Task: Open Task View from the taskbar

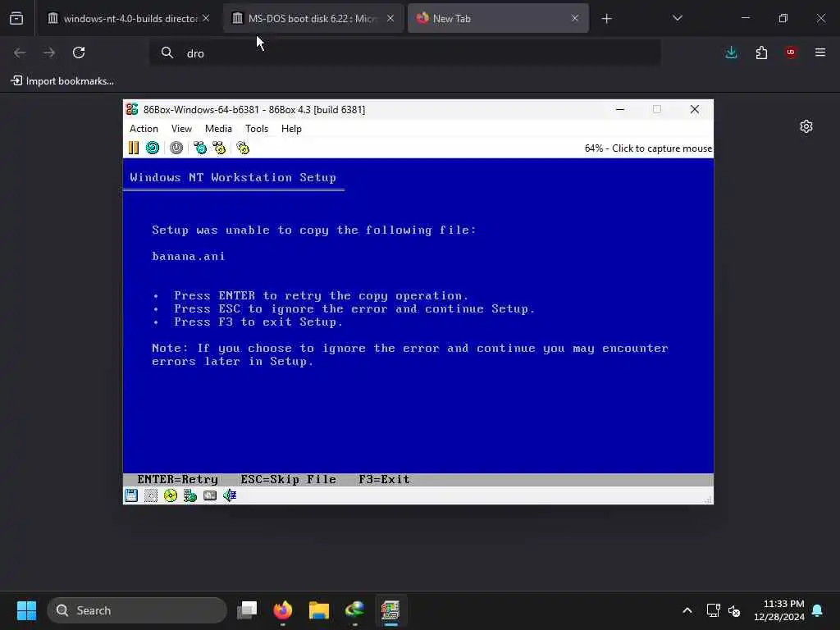Action: 247,610
